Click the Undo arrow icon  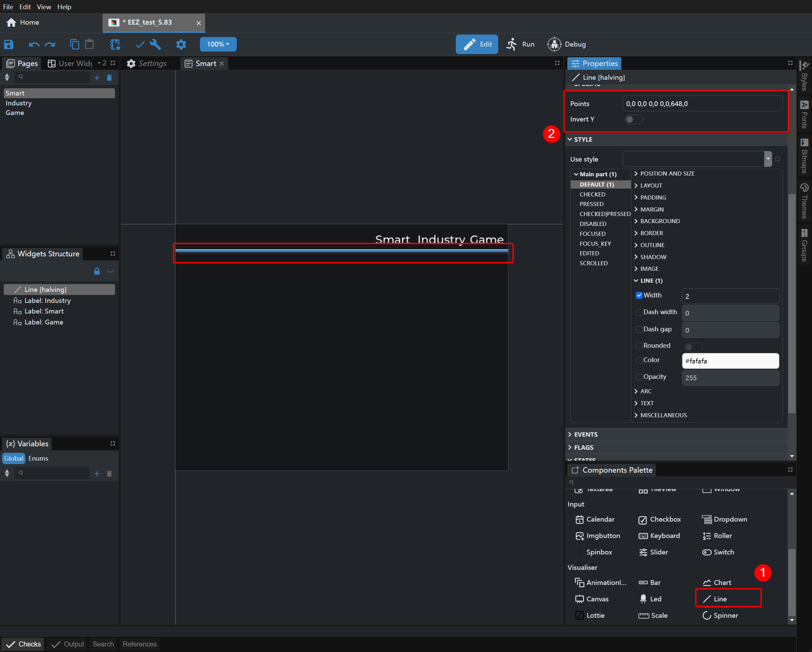pos(34,44)
